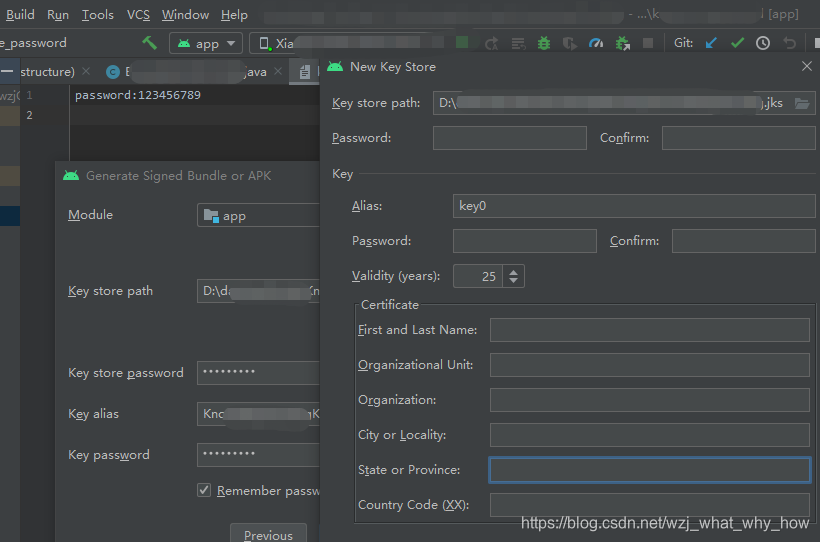Viewport: 820px width, 542px height.
Task: Close the structure) editor tab
Action: point(86,71)
